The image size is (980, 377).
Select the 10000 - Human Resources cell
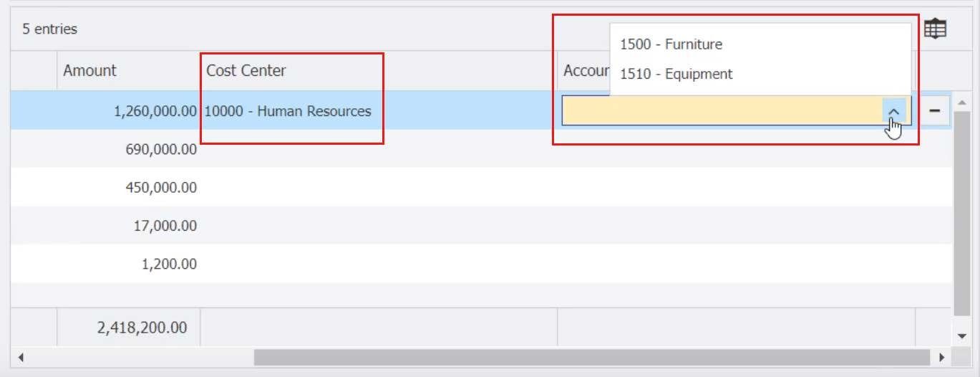click(379, 111)
